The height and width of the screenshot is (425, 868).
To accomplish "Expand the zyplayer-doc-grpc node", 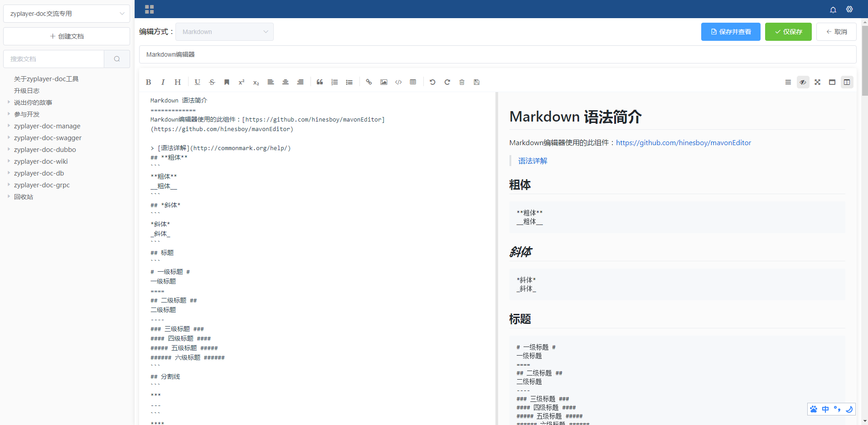I will pos(9,185).
